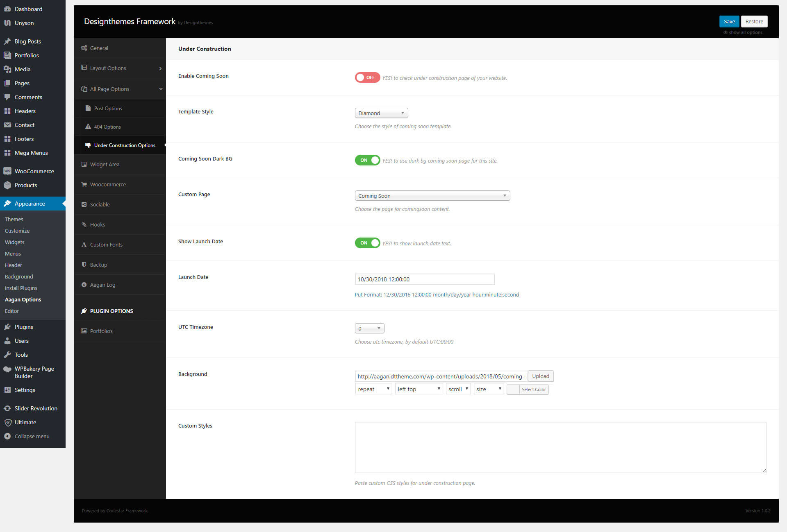Screen dimensions: 787x532
Task: Click the Restore button
Action: click(x=754, y=22)
